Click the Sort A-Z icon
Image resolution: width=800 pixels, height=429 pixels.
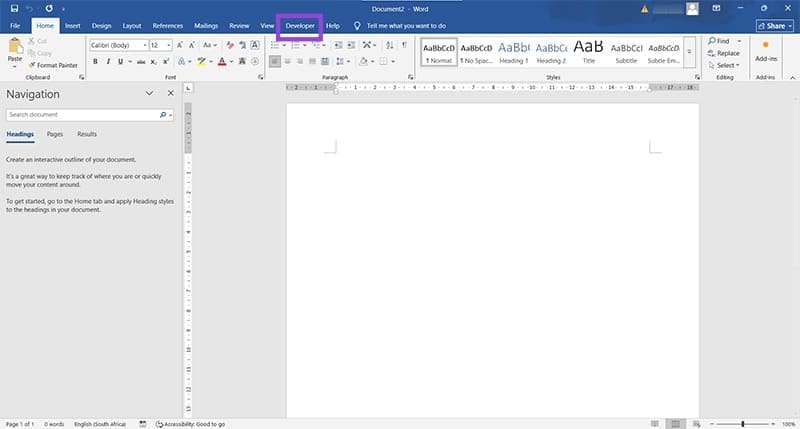click(390, 45)
